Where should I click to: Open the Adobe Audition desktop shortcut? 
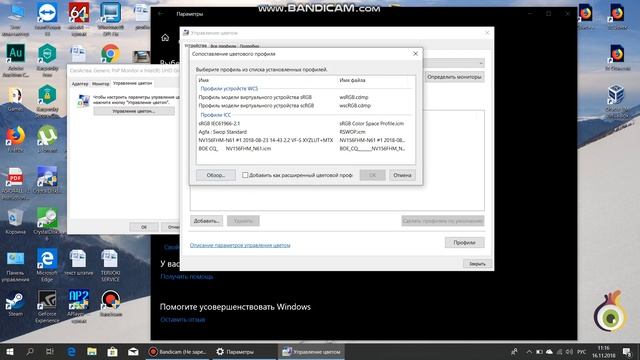pos(16,54)
